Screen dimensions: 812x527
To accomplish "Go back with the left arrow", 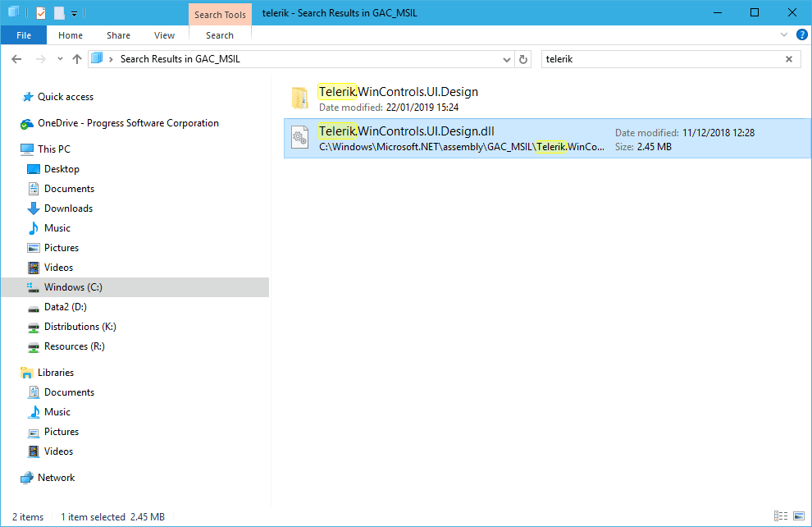I will (x=16, y=59).
